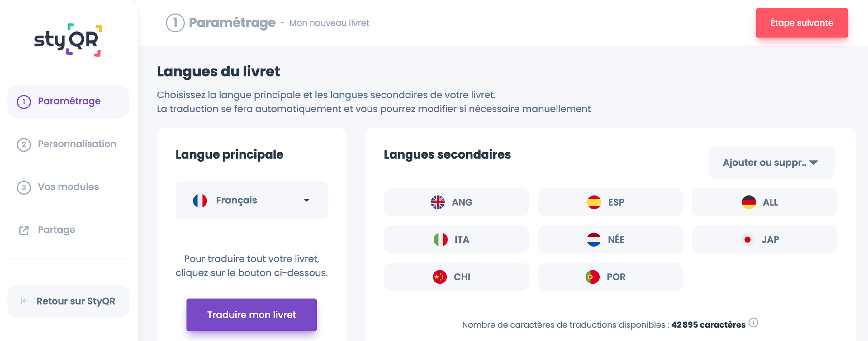Click the dropdown arrow beside Français
Viewport: 868px width, 341px height.
(306, 200)
